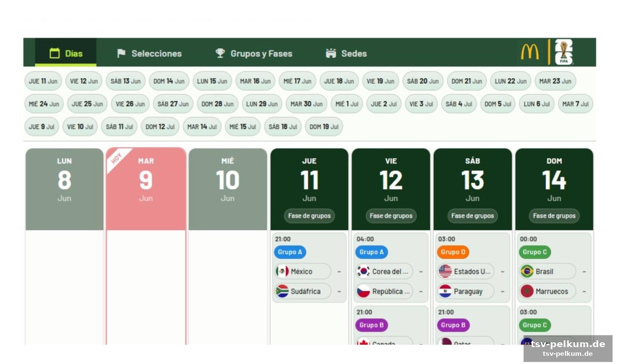Click Grupo B badge under VIE 12
The height and width of the screenshot is (364, 617).
point(372,325)
